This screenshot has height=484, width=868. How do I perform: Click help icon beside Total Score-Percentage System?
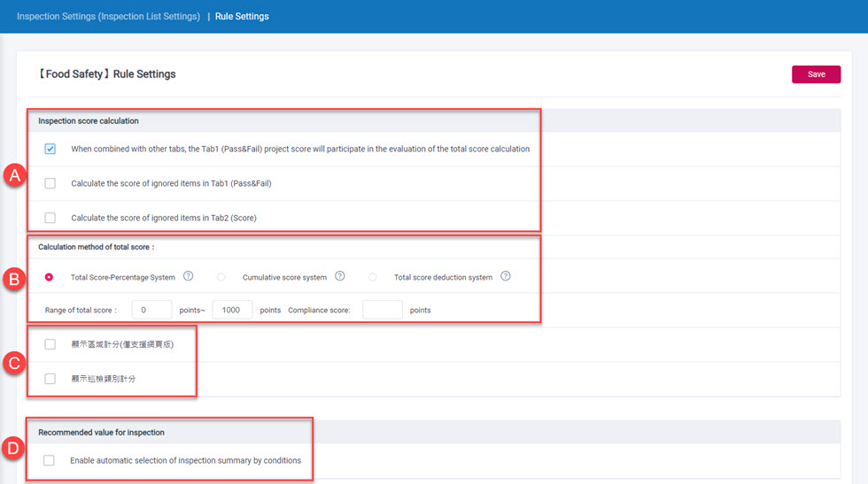189,277
